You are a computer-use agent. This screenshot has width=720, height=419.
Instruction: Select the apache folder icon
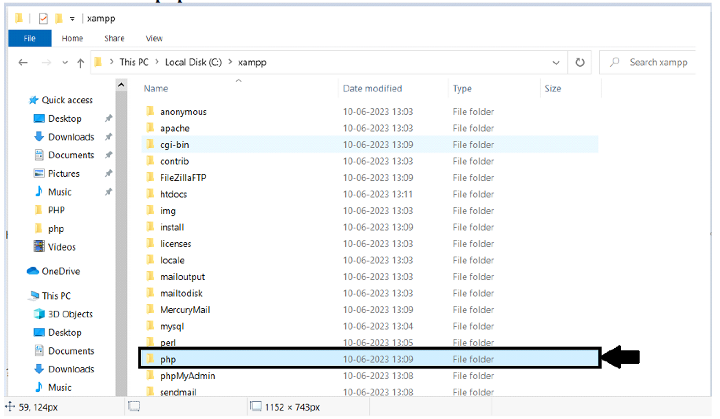point(150,128)
